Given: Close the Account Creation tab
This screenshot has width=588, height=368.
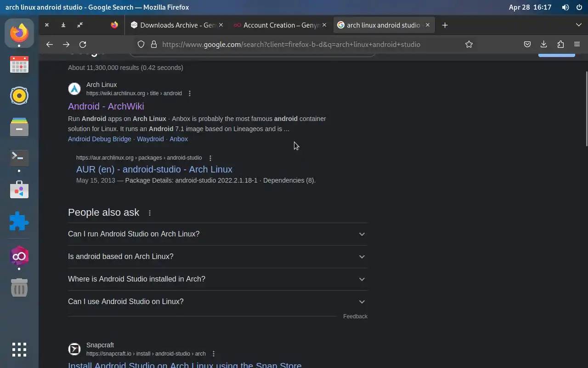Looking at the screenshot, I should pyautogui.click(x=324, y=25).
